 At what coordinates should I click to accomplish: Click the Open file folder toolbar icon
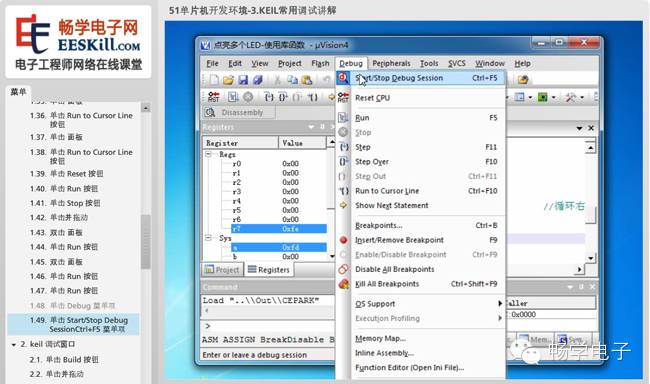pyautogui.click(x=228, y=80)
